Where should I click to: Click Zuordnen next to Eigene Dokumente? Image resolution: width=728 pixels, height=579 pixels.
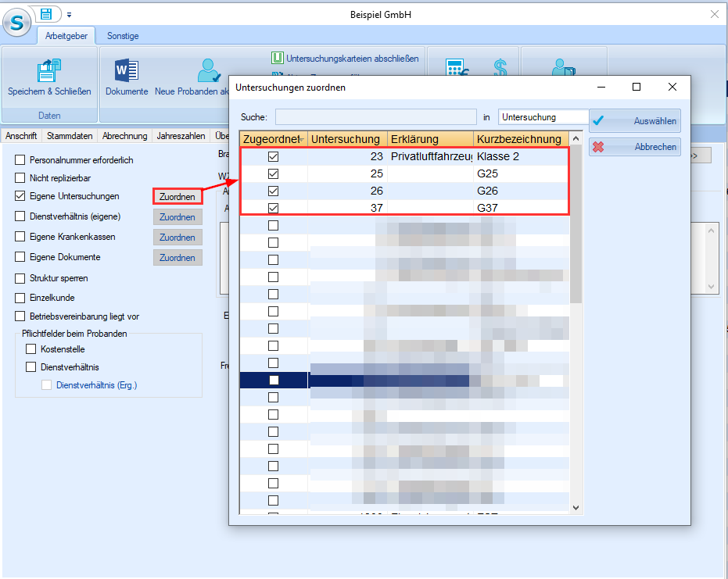[178, 258]
